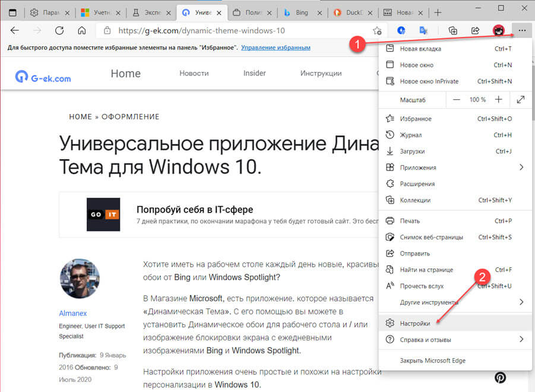This screenshot has height=392, width=535.
Task: Click the Pinterest share icon
Action: (x=500, y=378)
